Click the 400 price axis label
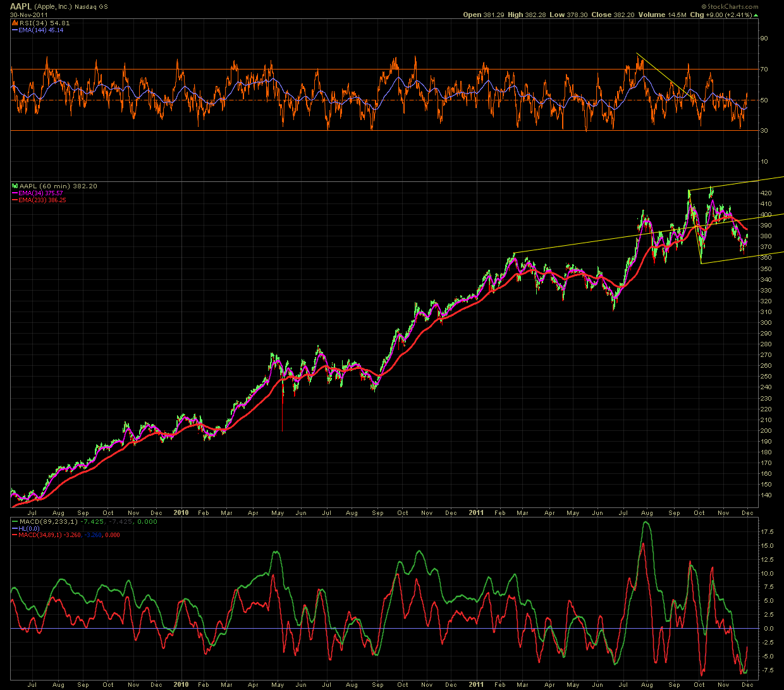This screenshot has height=690, width=784. [x=766, y=215]
